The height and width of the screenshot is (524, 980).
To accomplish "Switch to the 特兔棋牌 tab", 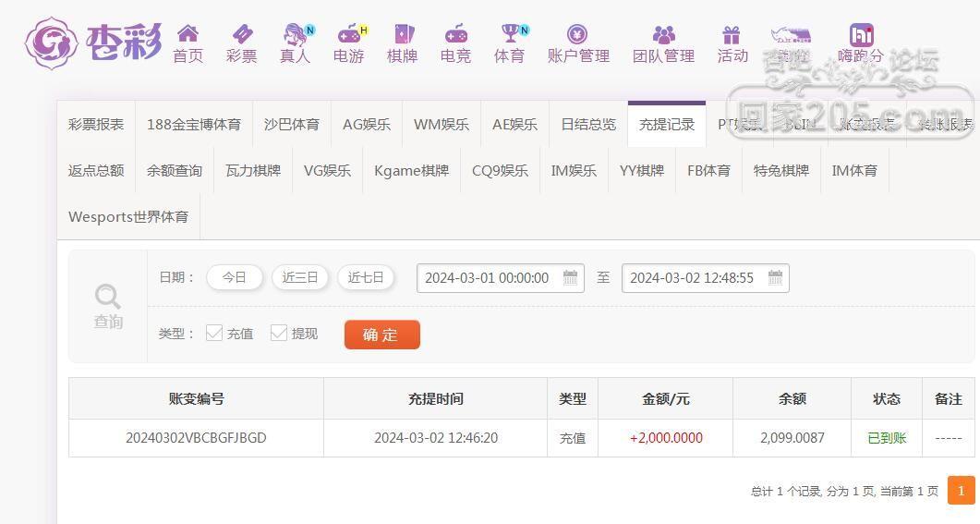I will [781, 171].
